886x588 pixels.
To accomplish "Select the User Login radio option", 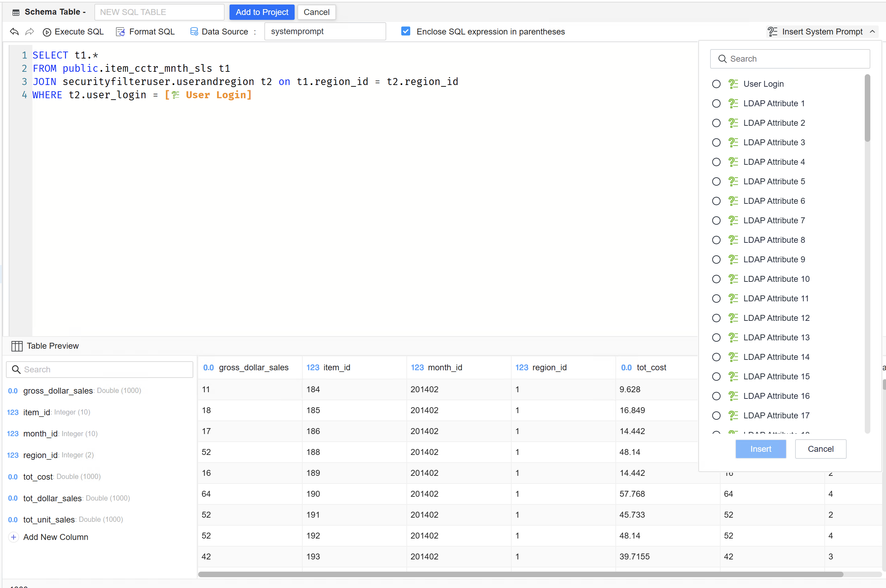I will coord(716,84).
